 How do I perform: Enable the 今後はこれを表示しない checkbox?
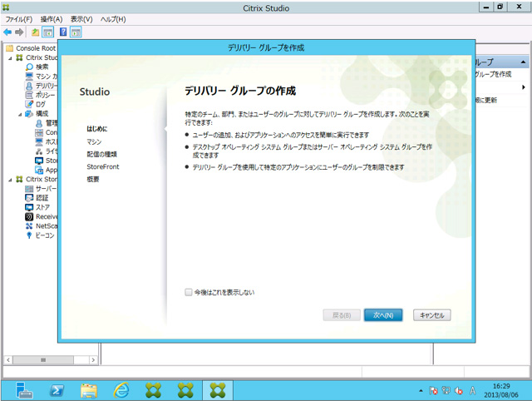[x=188, y=292]
